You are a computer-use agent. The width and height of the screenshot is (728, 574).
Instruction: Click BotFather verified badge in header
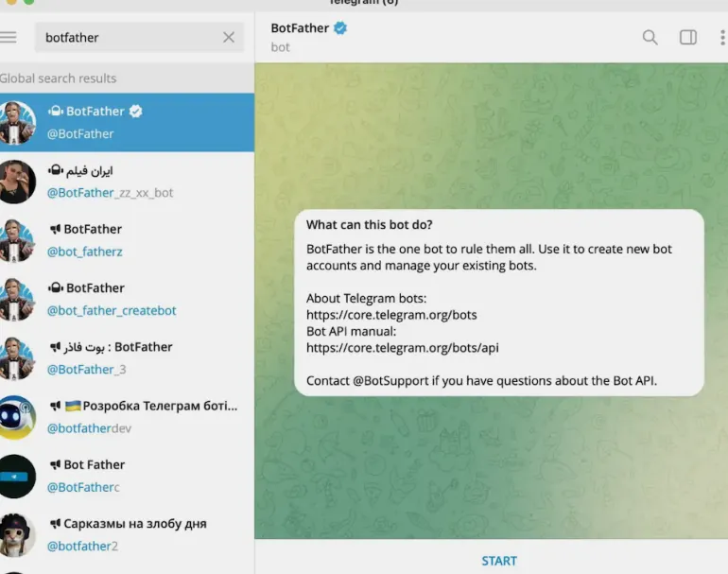tap(340, 27)
